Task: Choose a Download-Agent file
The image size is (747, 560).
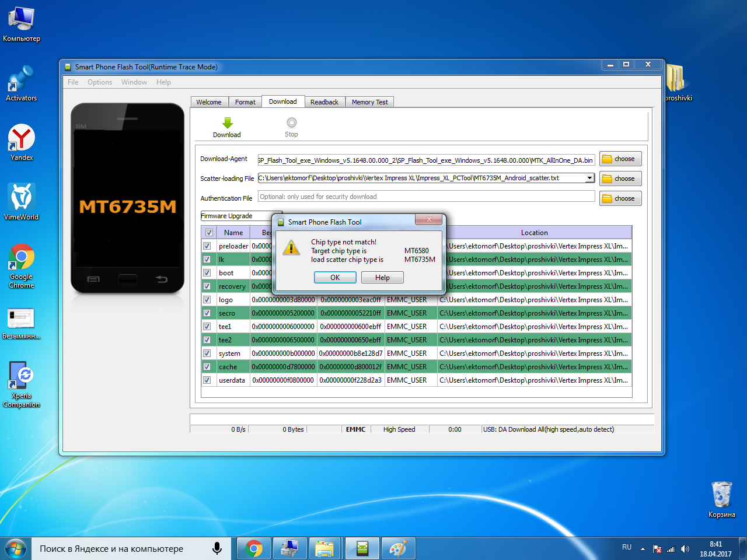Action: 620,159
